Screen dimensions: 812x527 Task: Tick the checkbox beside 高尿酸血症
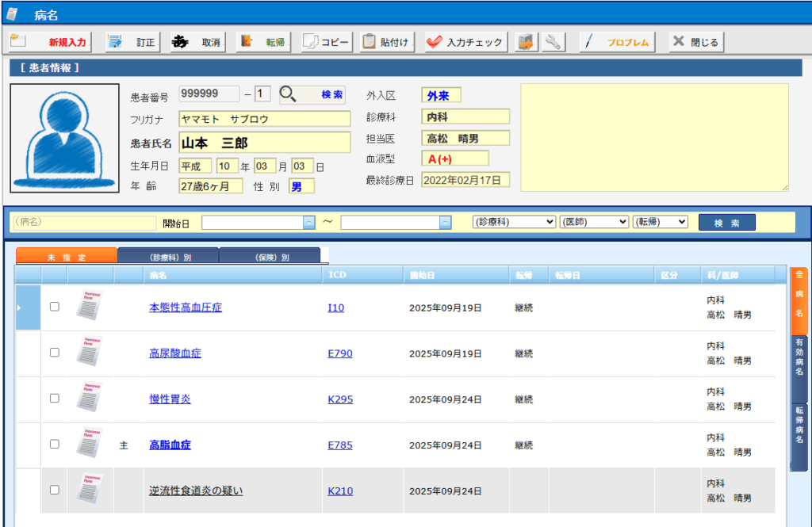55,353
